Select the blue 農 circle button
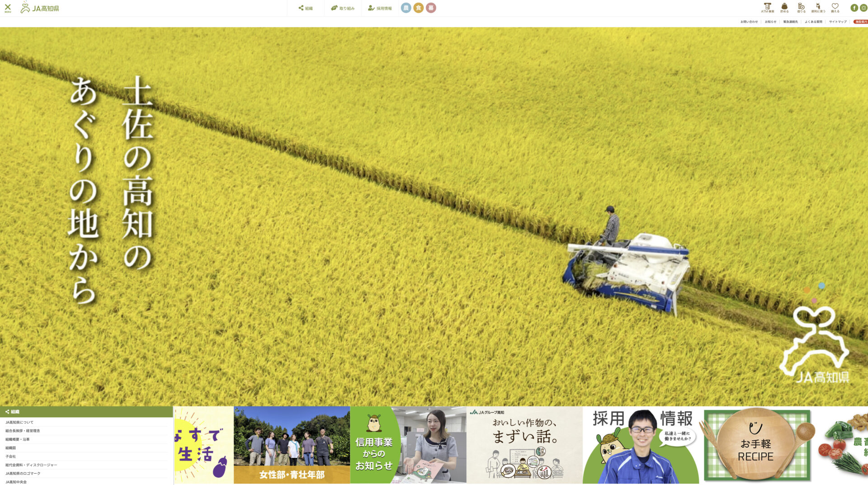 [x=406, y=8]
